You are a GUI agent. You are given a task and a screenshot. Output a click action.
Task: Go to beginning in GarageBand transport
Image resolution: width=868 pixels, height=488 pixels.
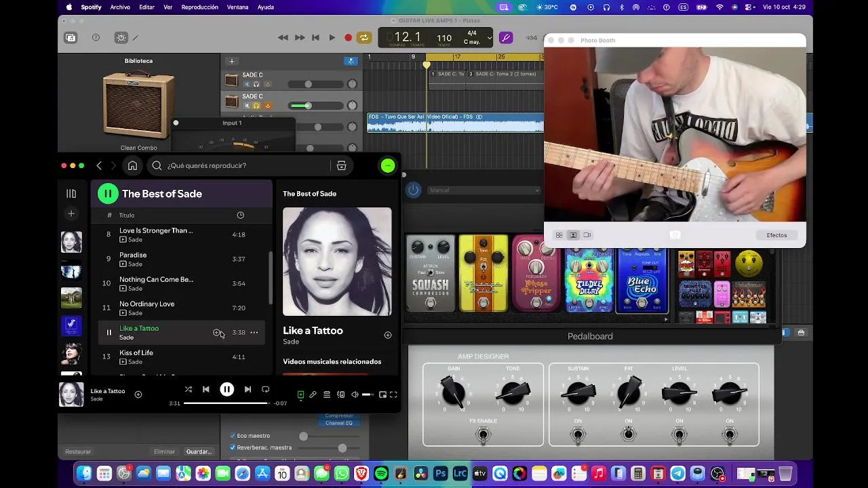(315, 38)
